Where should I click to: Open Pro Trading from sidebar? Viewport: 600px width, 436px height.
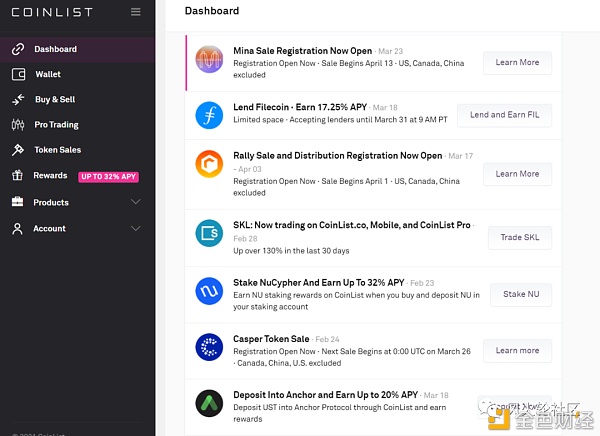tap(56, 125)
